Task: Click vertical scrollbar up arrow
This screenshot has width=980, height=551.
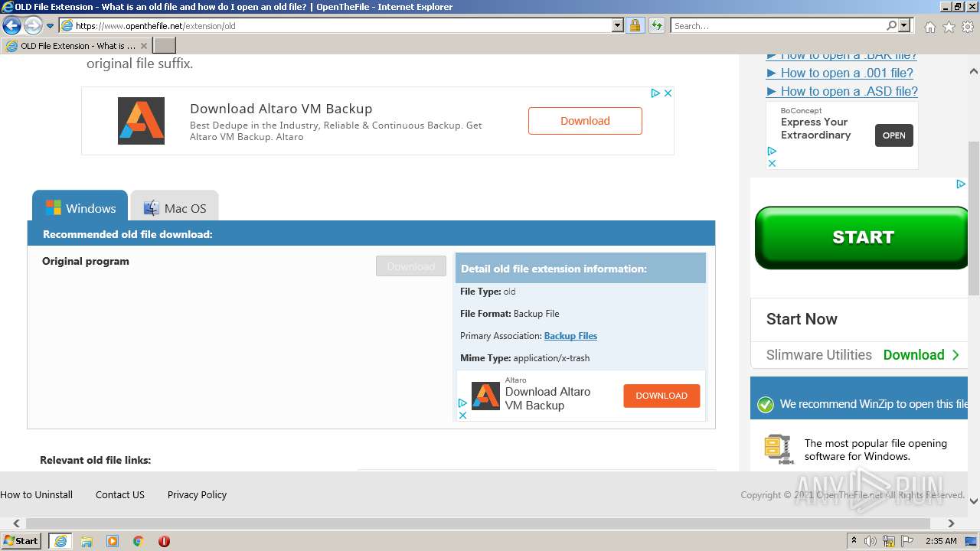Action: tap(974, 71)
